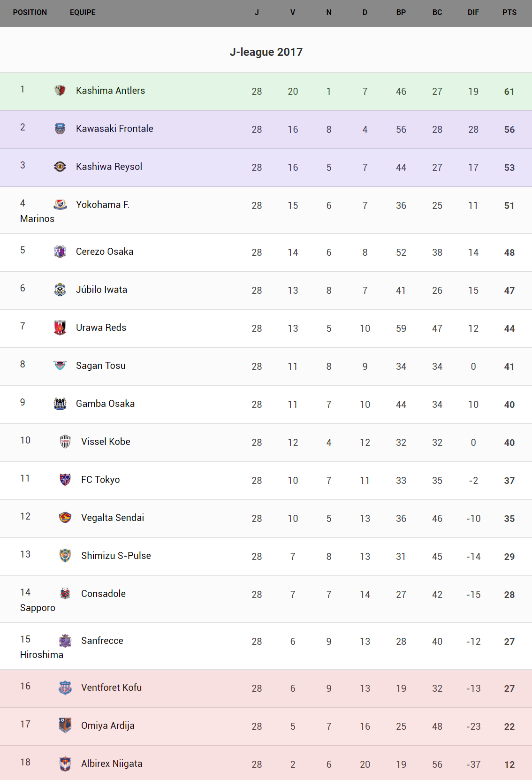Click the Gamba Osaka badge

(60, 403)
